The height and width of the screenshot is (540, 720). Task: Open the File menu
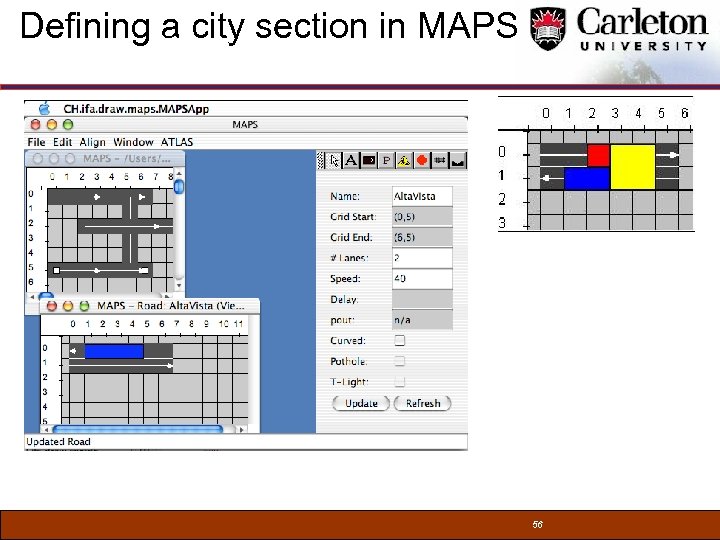pyautogui.click(x=36, y=142)
